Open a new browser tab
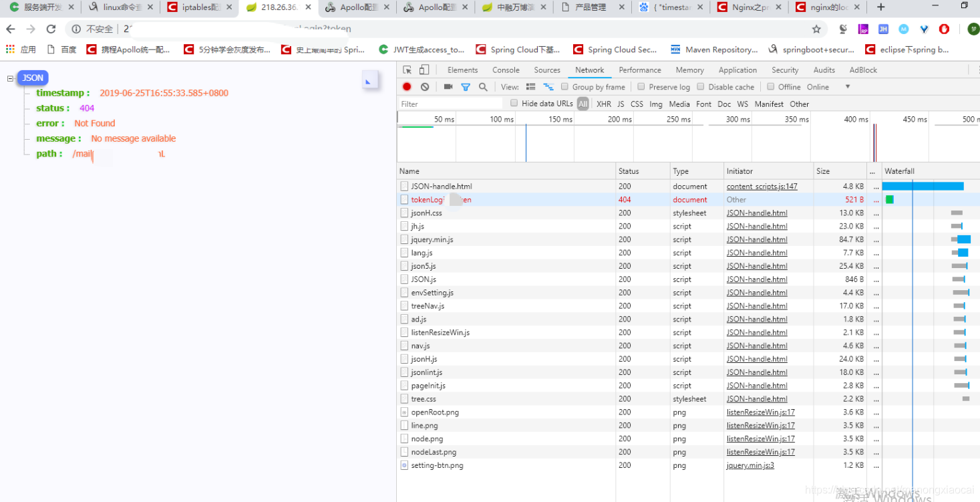This screenshot has width=980, height=502. coord(880,7)
